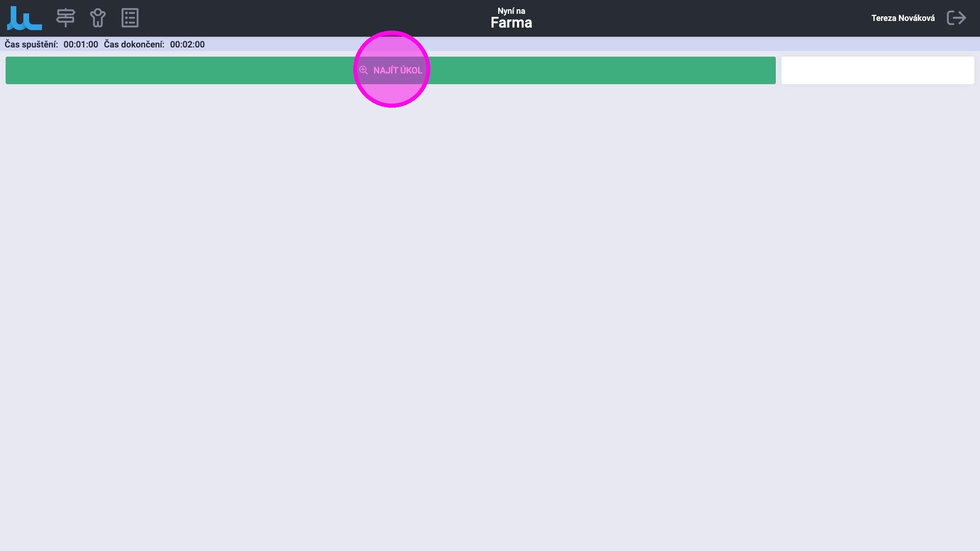
Task: Open the signpost navigation icon
Action: tap(65, 18)
